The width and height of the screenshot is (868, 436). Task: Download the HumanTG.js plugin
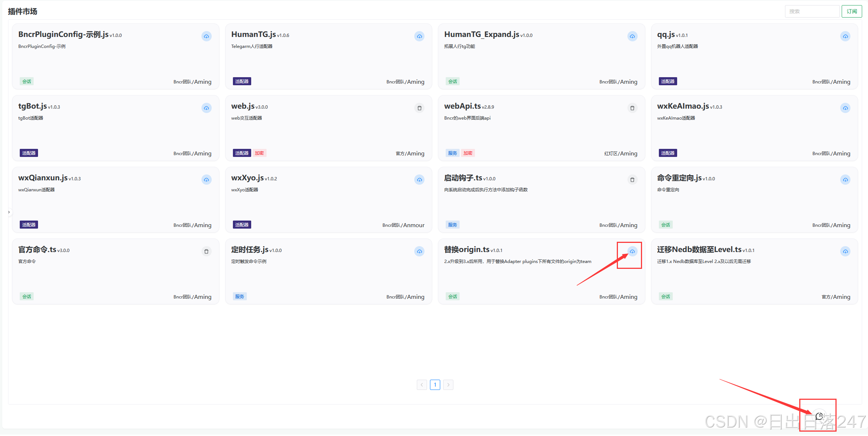[419, 36]
